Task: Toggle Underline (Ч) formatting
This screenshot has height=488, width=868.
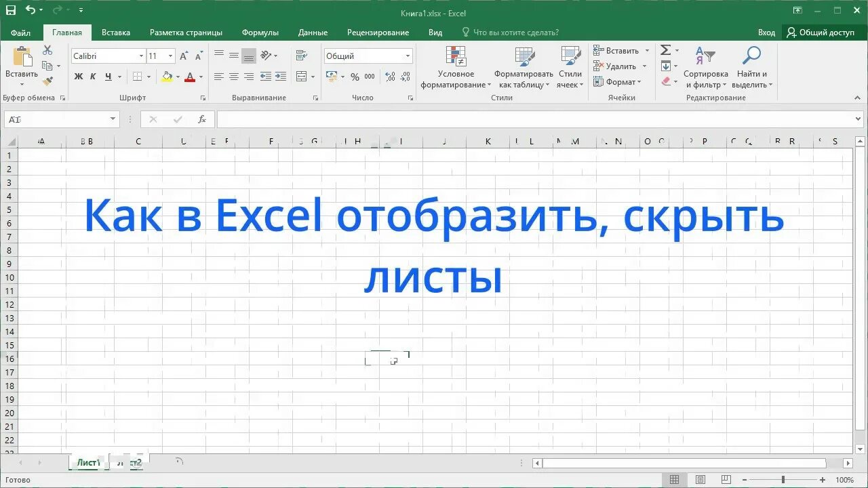Action: 108,77
